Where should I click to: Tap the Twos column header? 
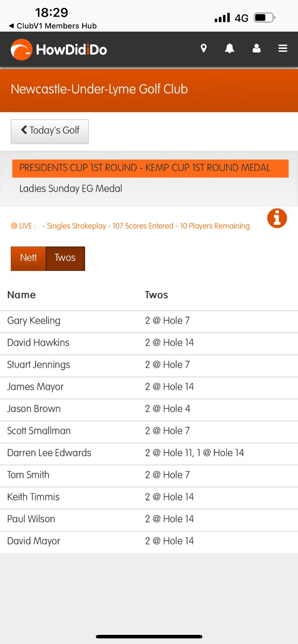pos(156,295)
